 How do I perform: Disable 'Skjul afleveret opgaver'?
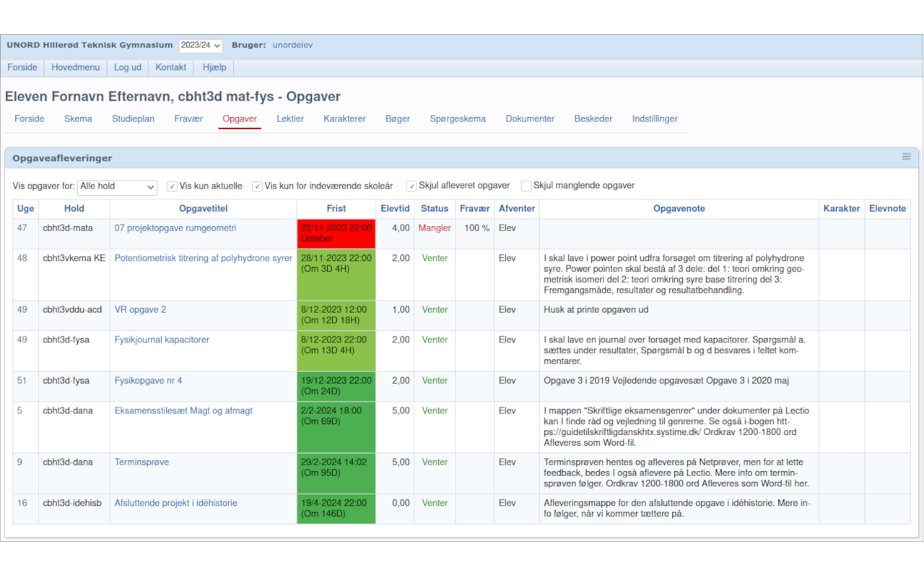[x=411, y=185]
